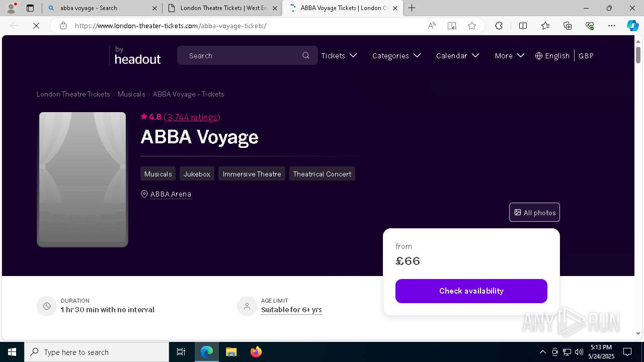Change currency from GBP
This screenshot has height=362, width=644.
(586, 56)
